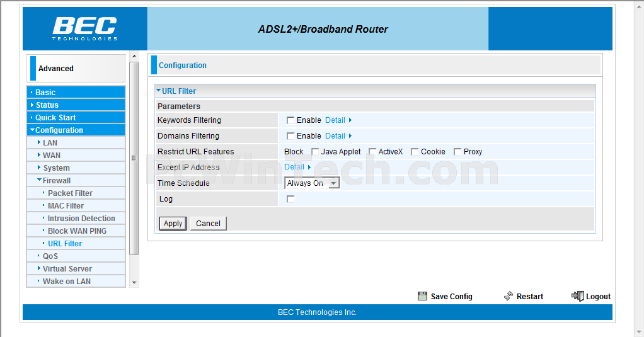Click the Logout door icon
Screen dimensions: 644x337
(x=577, y=296)
